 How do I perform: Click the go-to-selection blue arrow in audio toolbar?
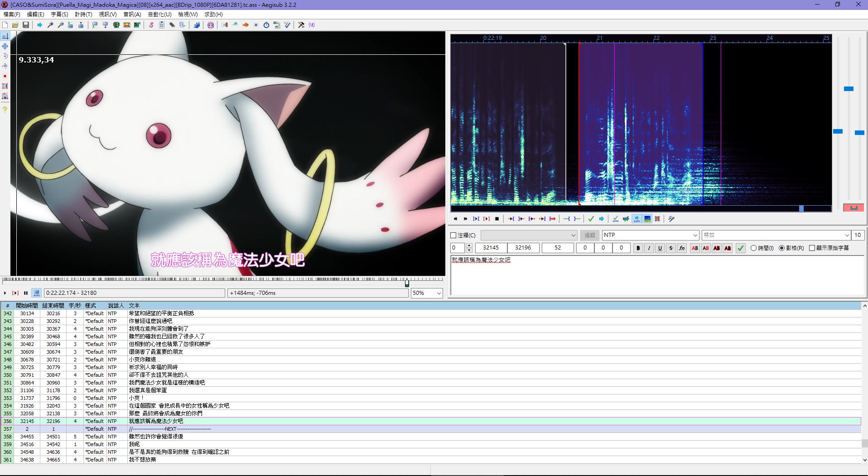(602, 219)
